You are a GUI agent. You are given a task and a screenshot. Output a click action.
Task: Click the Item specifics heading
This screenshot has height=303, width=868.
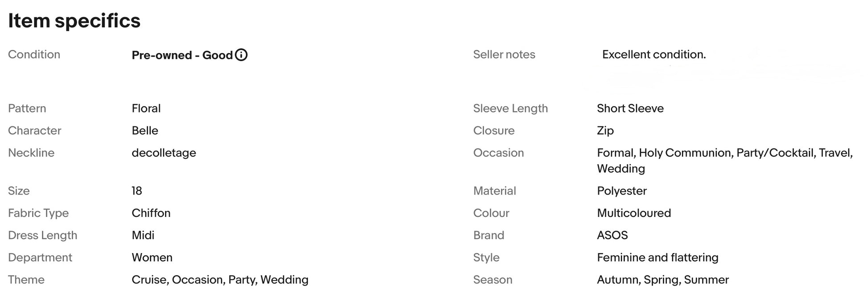click(x=74, y=21)
